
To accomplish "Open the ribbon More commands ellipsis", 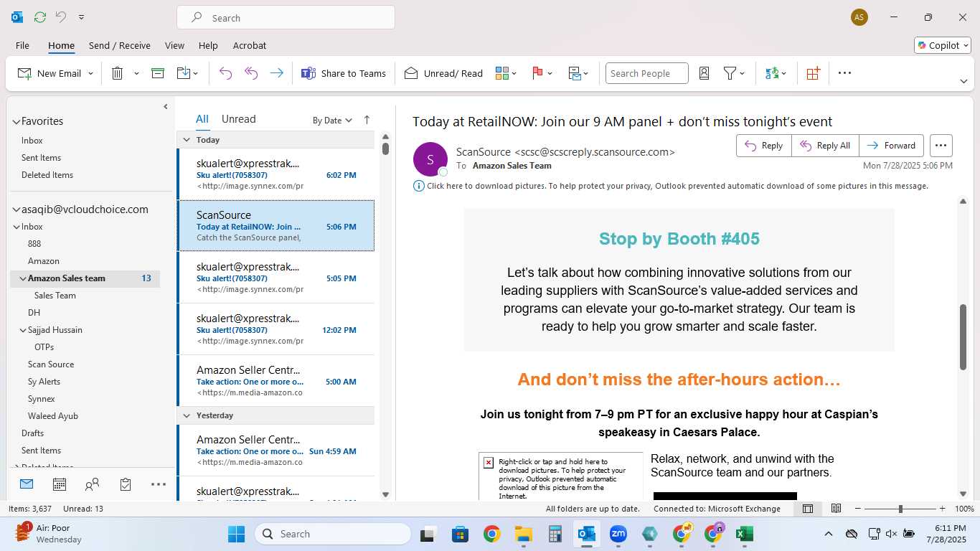I will (844, 73).
